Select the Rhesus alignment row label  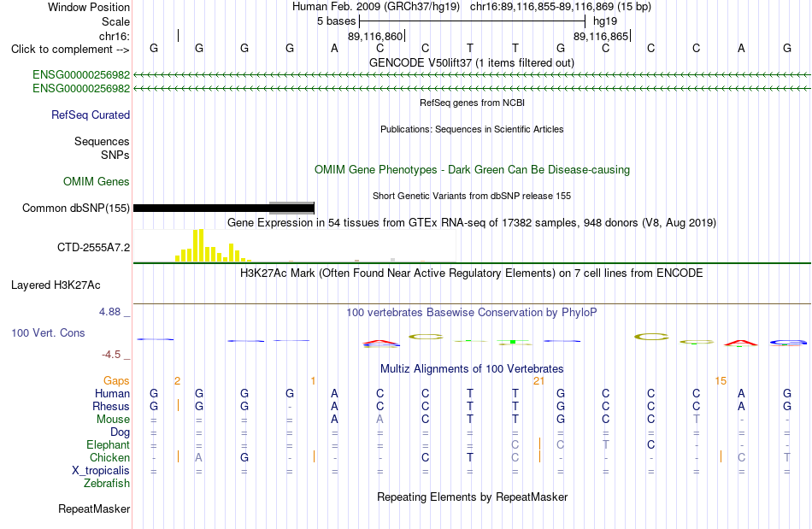(x=111, y=406)
